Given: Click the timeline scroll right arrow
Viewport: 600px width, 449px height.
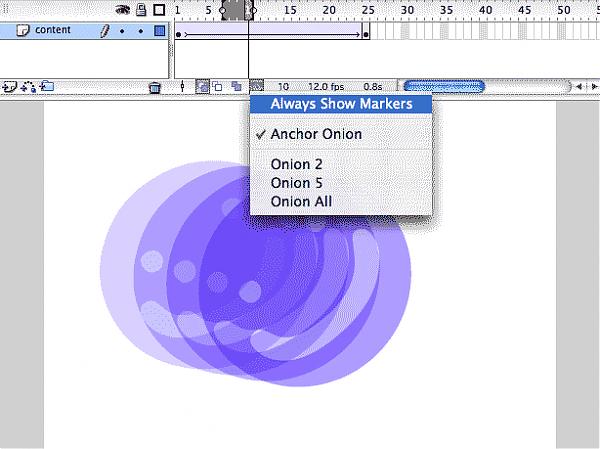Looking at the screenshot, I should (x=594, y=87).
